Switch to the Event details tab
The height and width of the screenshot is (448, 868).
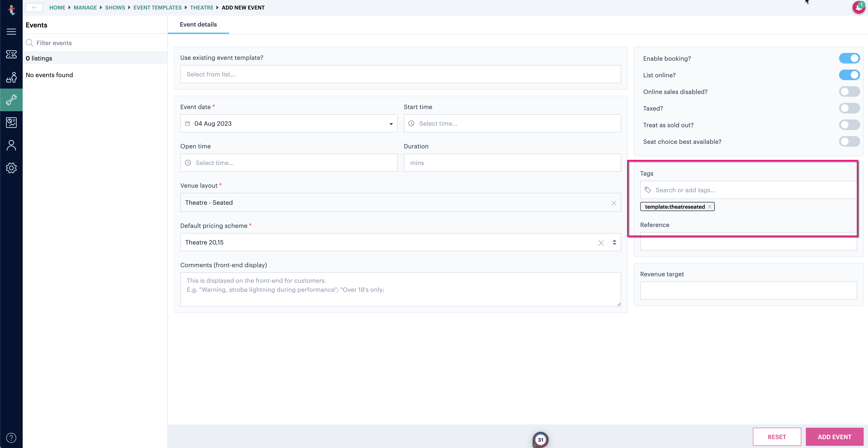198,24
